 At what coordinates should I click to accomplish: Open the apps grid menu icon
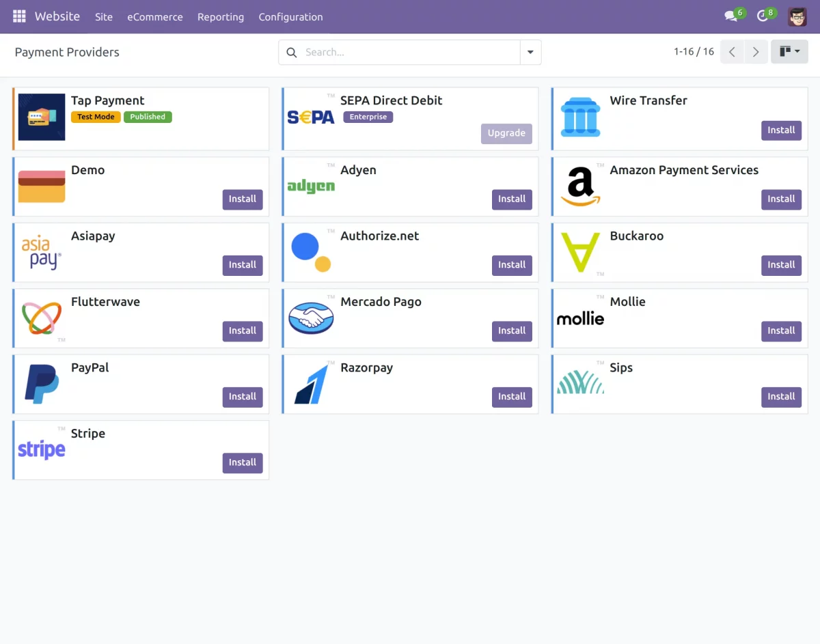[19, 16]
